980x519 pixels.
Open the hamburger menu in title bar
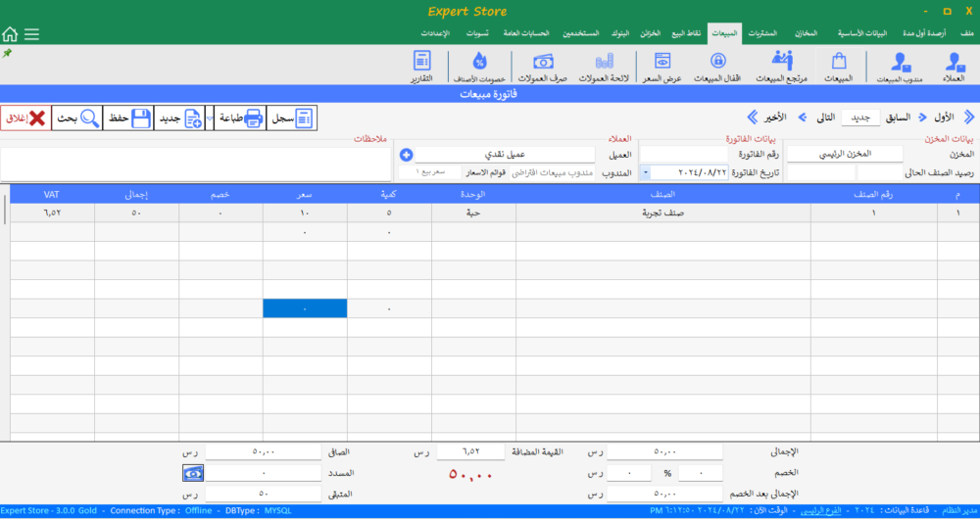[x=32, y=34]
